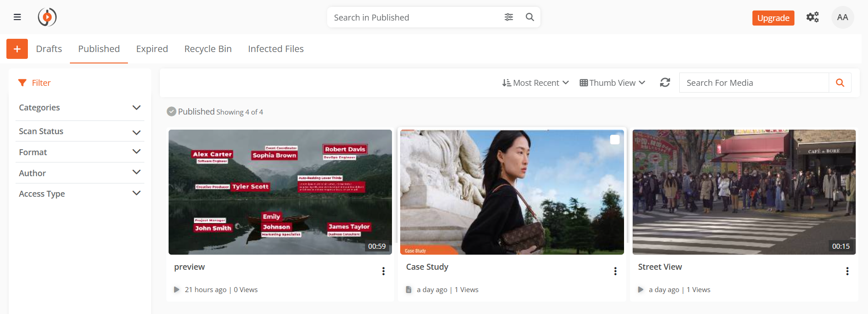Open the Thumb View layout dropdown
The image size is (868, 314).
pos(612,83)
